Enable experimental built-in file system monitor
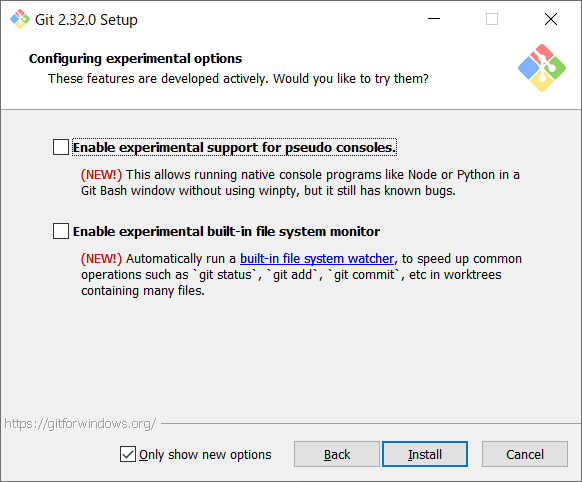The height and width of the screenshot is (482, 582). pos(61,231)
